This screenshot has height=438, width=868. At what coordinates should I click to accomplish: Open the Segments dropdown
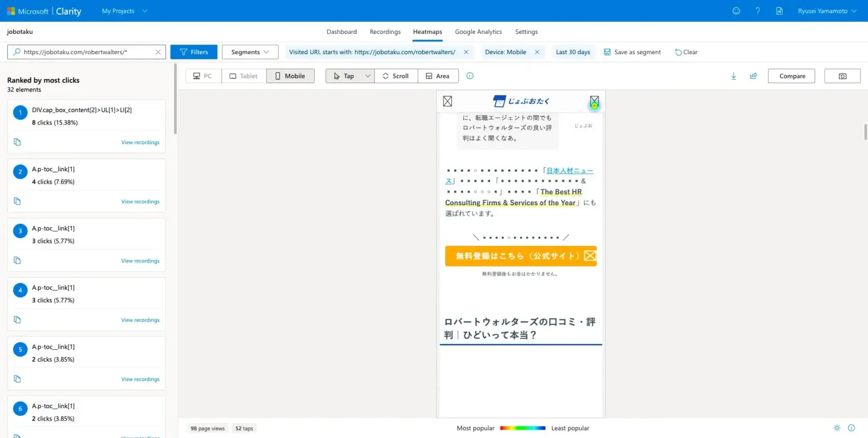click(250, 52)
